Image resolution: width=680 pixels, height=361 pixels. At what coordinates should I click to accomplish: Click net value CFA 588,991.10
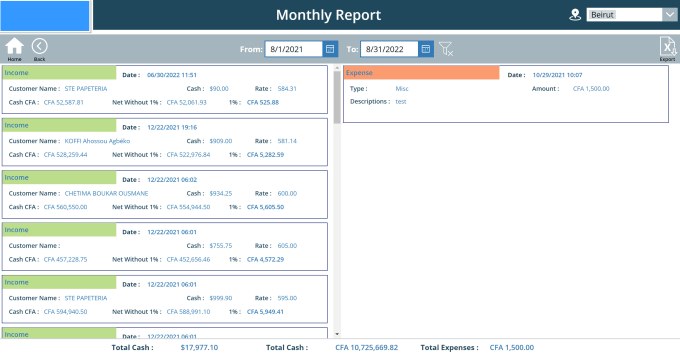188,312
